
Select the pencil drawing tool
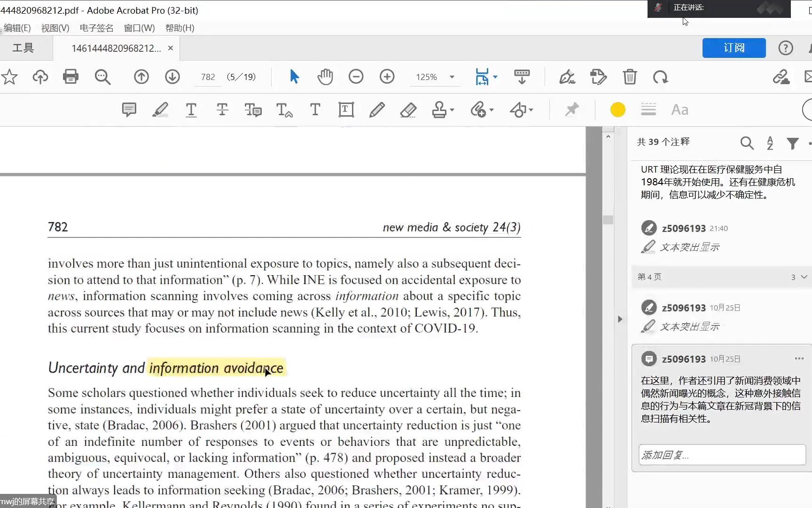[377, 110]
